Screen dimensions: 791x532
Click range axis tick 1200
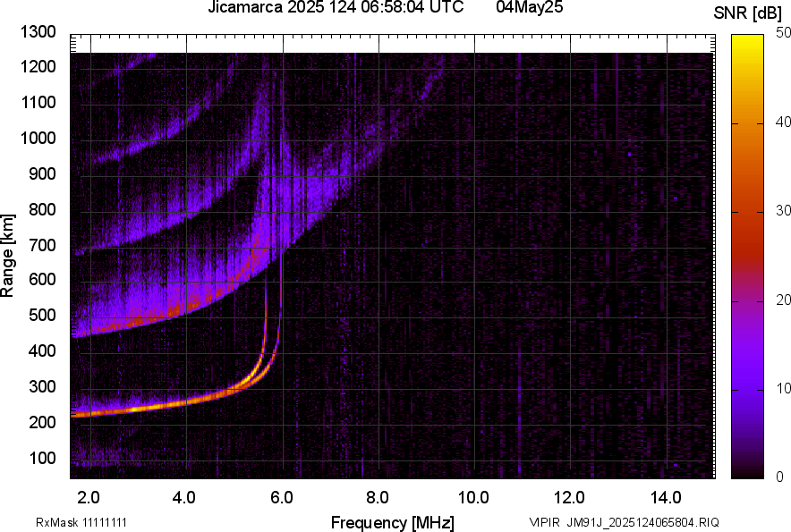click(x=38, y=66)
